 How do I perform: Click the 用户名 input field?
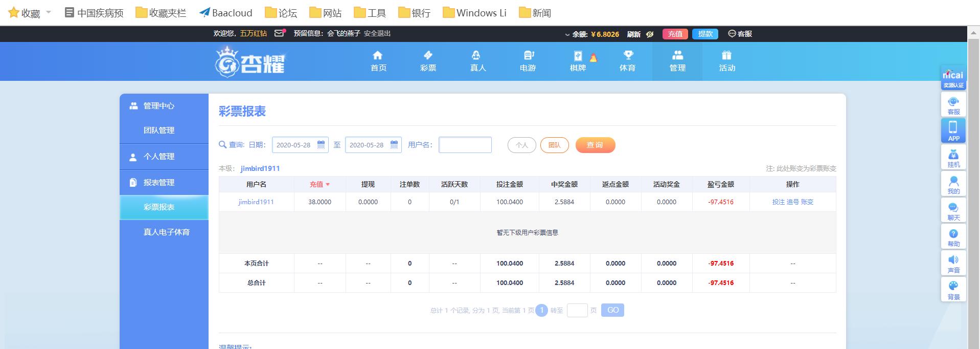[x=465, y=145]
